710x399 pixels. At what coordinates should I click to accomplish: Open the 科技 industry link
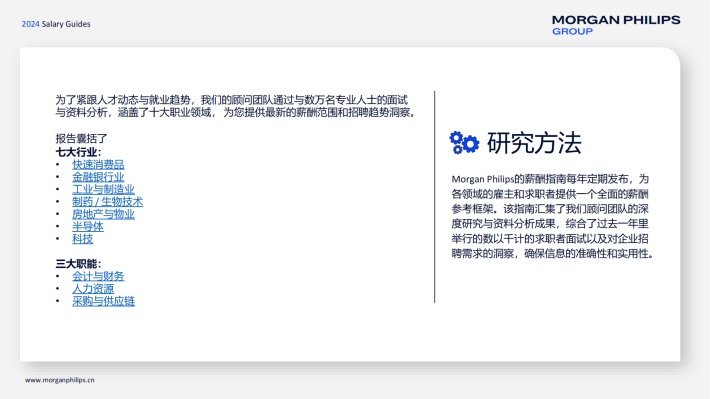tap(82, 239)
